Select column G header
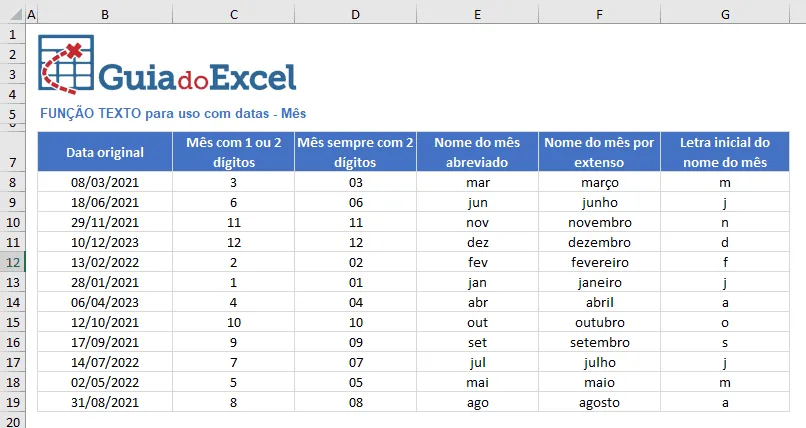Image resolution: width=806 pixels, height=428 pixels. tap(725, 14)
